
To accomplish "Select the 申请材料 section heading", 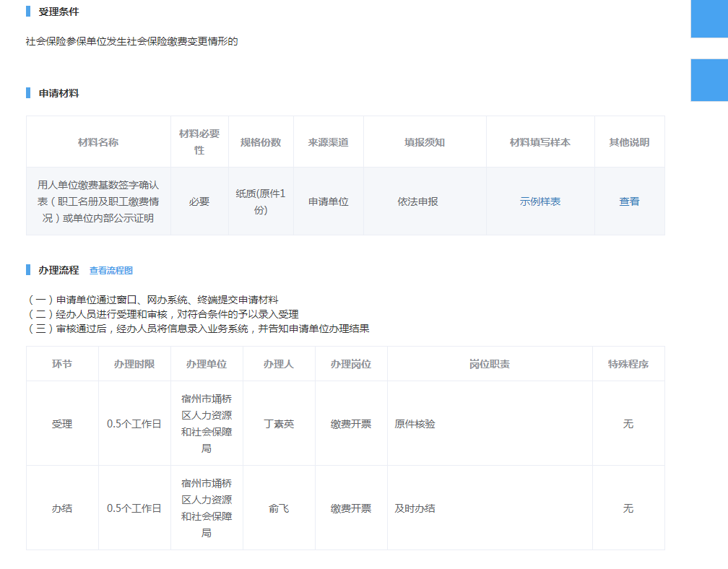I will pyautogui.click(x=58, y=93).
